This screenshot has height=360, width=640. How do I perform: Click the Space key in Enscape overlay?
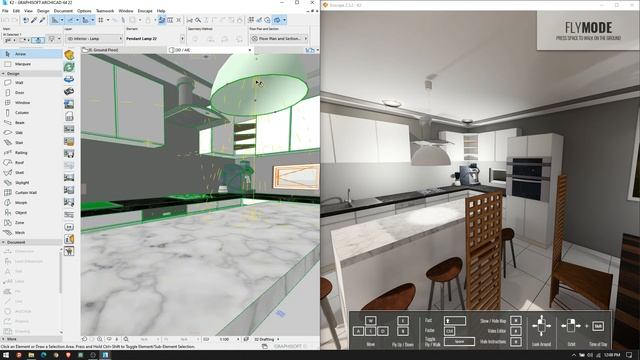coord(459,342)
